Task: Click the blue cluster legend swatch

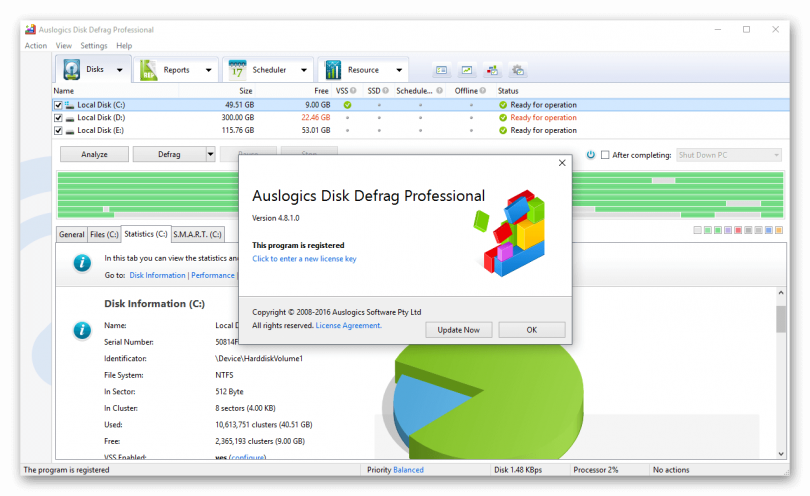Action: (769, 230)
